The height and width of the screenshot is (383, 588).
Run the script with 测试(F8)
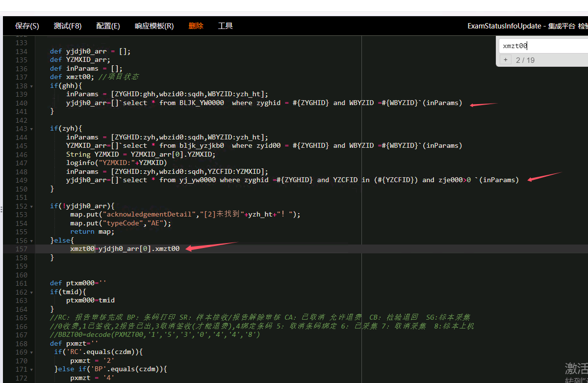coord(68,26)
